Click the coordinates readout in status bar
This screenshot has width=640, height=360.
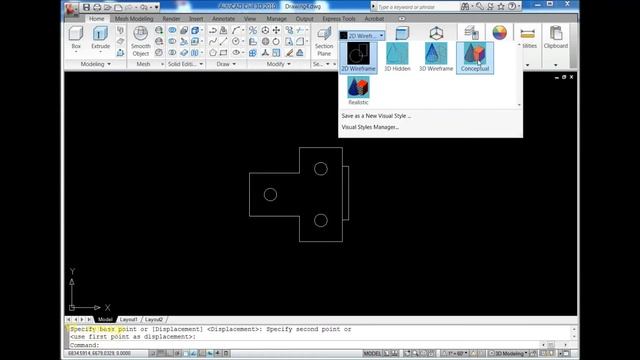point(99,353)
